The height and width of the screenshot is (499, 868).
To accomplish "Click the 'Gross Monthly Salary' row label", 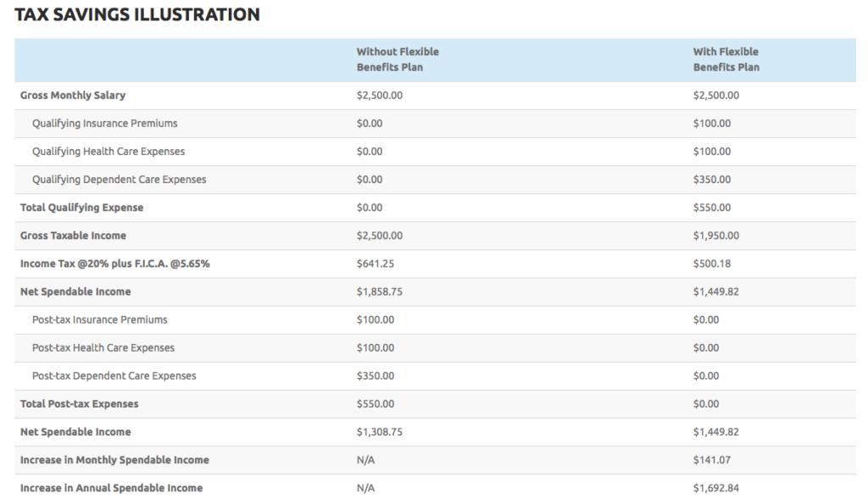I will click(73, 95).
